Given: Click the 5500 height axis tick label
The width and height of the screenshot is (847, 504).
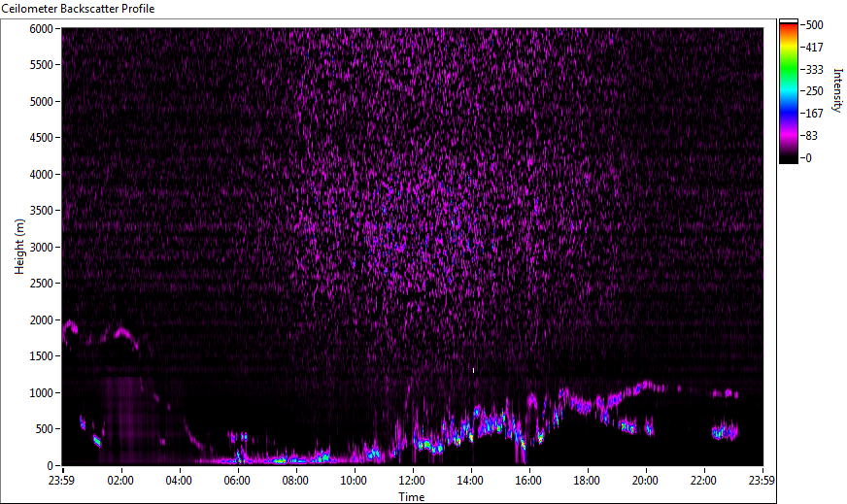Looking at the screenshot, I should tap(42, 65).
